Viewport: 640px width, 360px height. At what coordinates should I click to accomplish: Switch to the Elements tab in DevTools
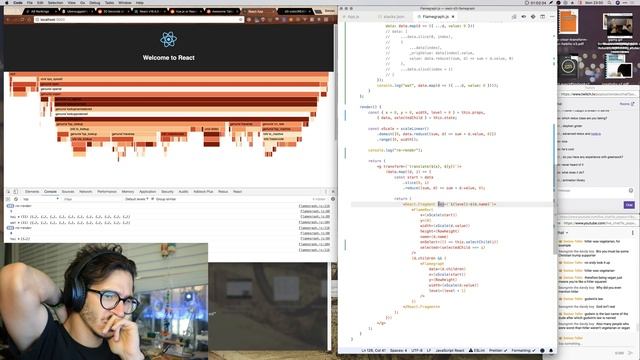(x=32, y=191)
